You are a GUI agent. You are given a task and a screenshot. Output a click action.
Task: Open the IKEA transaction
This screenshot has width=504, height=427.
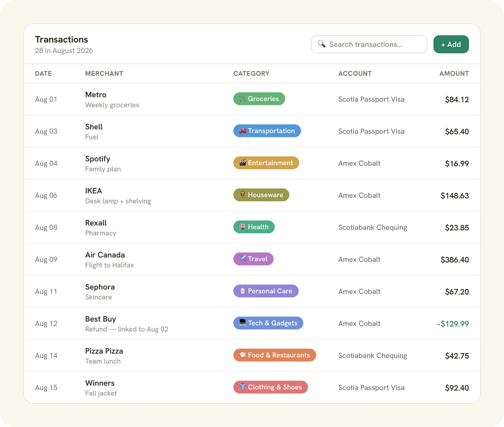[x=252, y=195]
